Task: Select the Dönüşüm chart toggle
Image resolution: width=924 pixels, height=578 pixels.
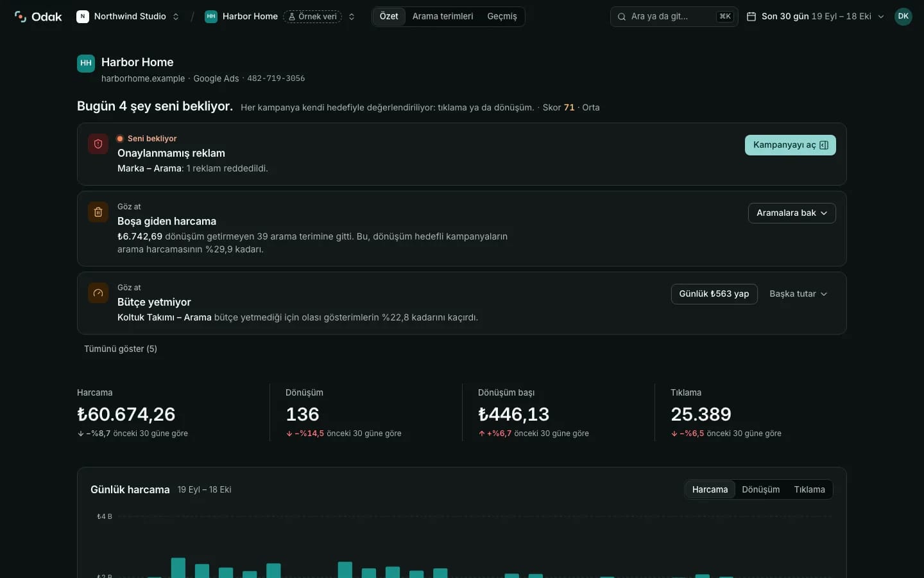Action: pos(761,489)
